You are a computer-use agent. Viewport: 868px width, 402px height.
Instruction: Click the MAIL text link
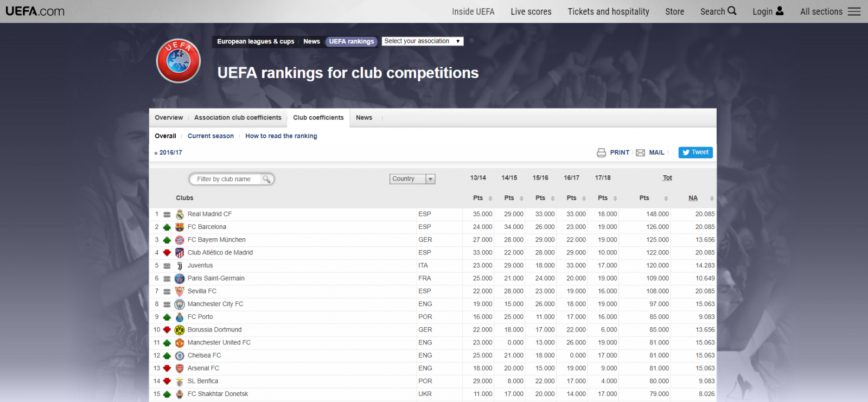(656, 152)
